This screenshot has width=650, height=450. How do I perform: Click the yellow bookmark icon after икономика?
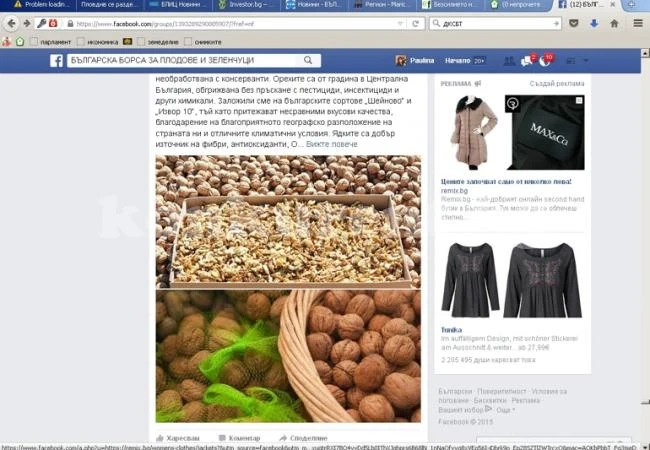click(128, 41)
